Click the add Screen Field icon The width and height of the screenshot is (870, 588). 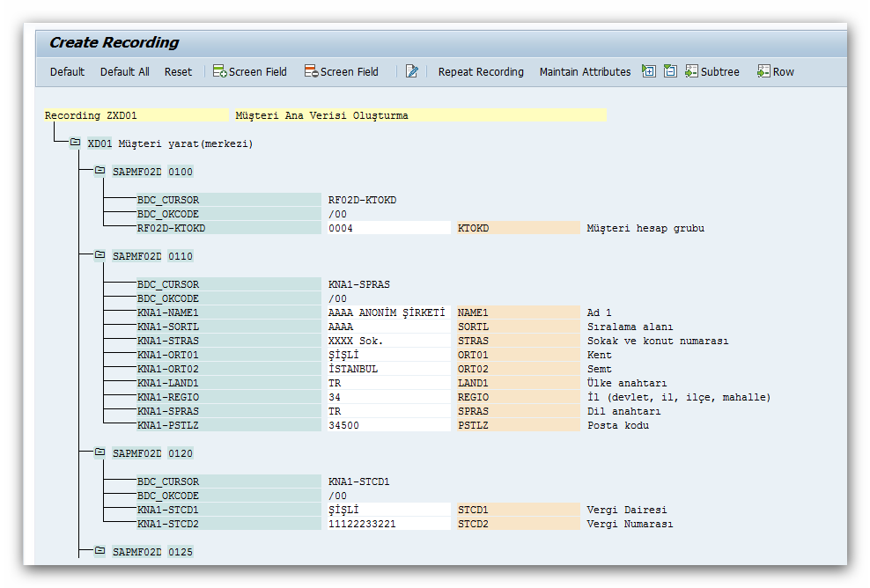[220, 71]
